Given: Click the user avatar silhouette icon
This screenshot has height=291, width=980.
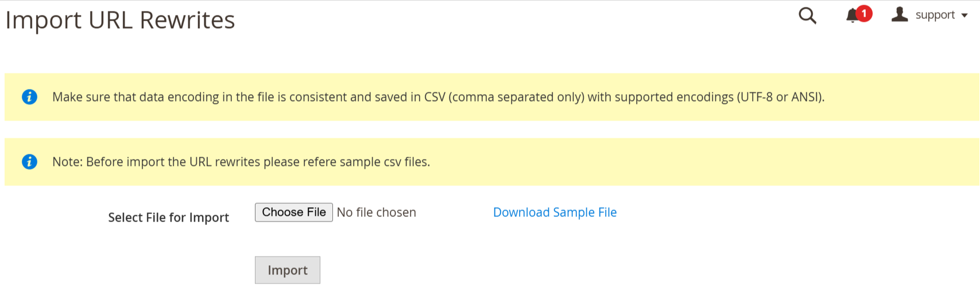Looking at the screenshot, I should point(900,15).
